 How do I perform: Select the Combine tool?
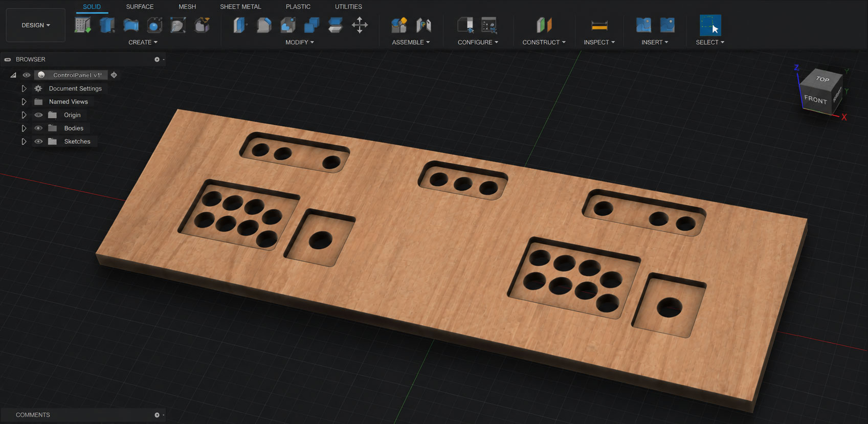[311, 25]
